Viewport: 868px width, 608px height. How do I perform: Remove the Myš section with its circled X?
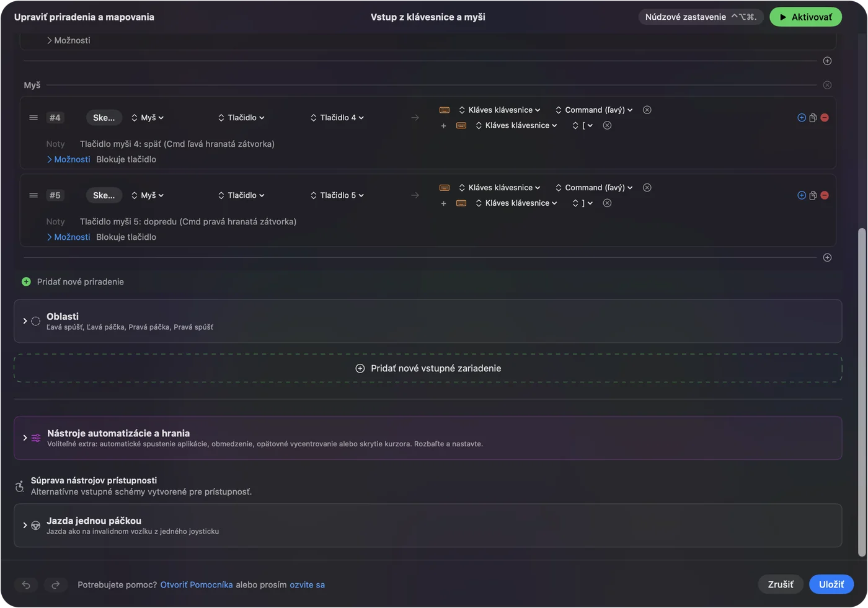(x=827, y=85)
